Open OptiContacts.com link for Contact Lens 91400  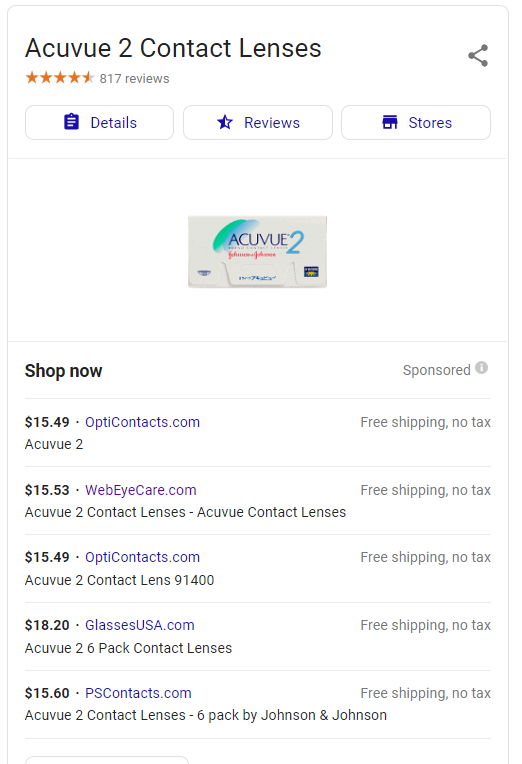pyautogui.click(x=142, y=557)
